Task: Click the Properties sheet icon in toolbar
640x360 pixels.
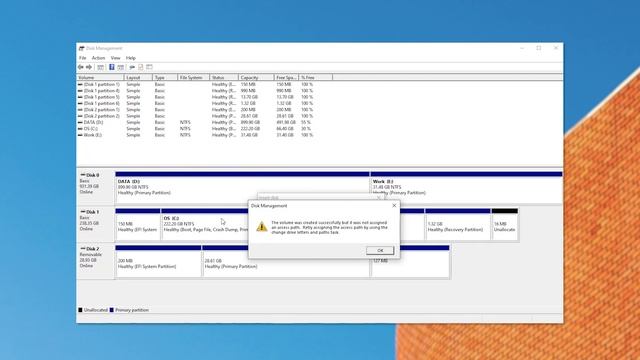Action: coord(140,67)
